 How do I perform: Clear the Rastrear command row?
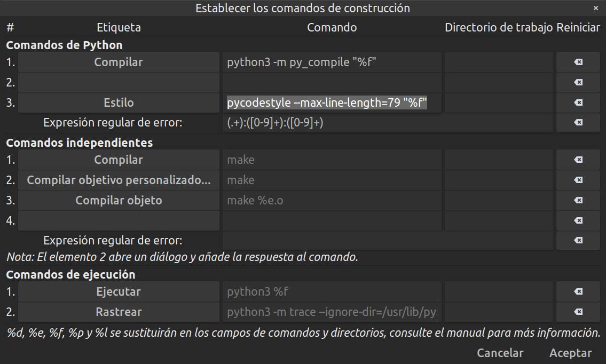click(578, 311)
